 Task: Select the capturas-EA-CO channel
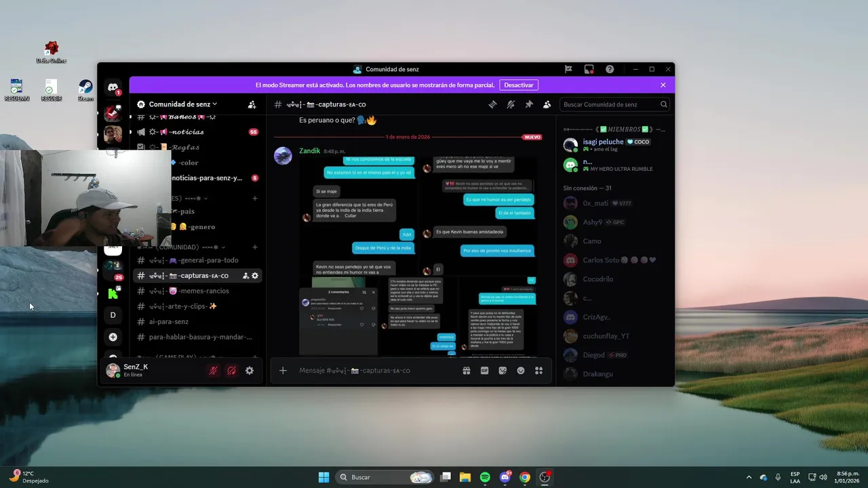click(197, 276)
